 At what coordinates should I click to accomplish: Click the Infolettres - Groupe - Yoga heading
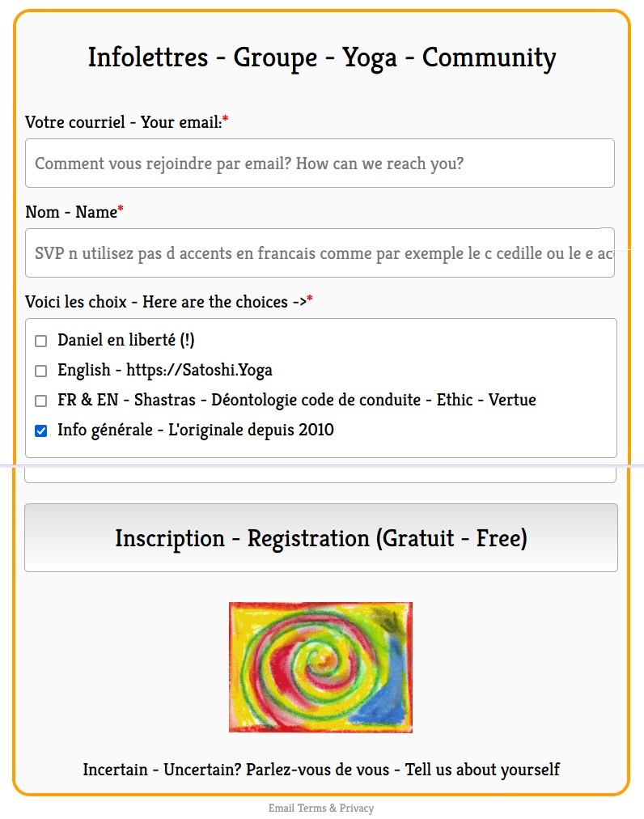point(321,58)
